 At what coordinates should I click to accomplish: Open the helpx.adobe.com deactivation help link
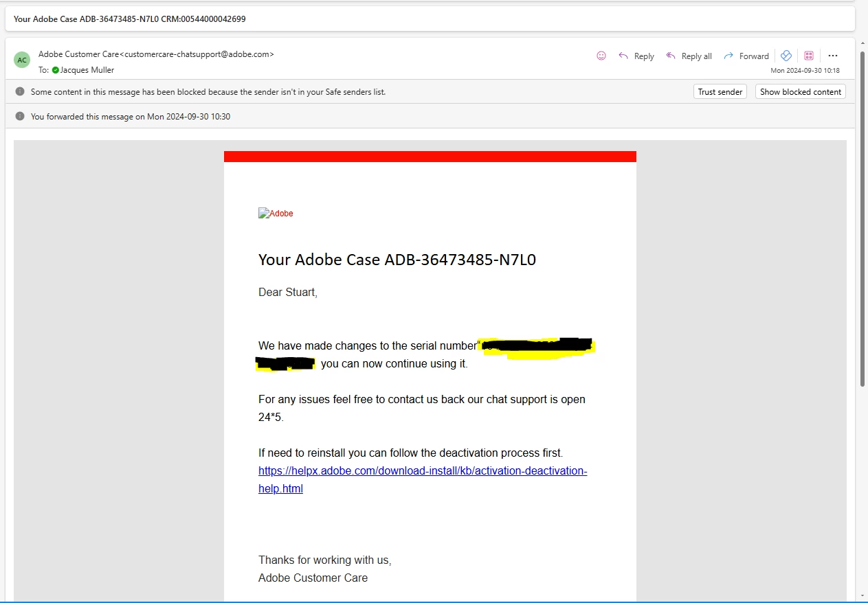(423, 479)
